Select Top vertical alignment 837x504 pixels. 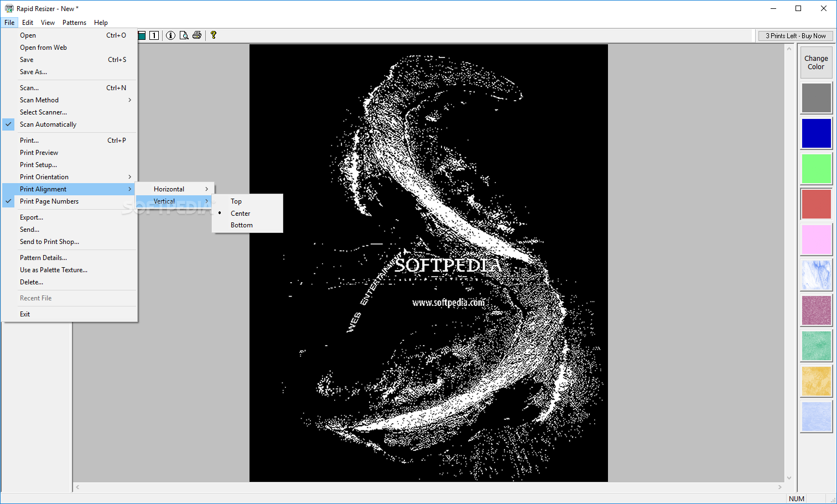click(247, 201)
